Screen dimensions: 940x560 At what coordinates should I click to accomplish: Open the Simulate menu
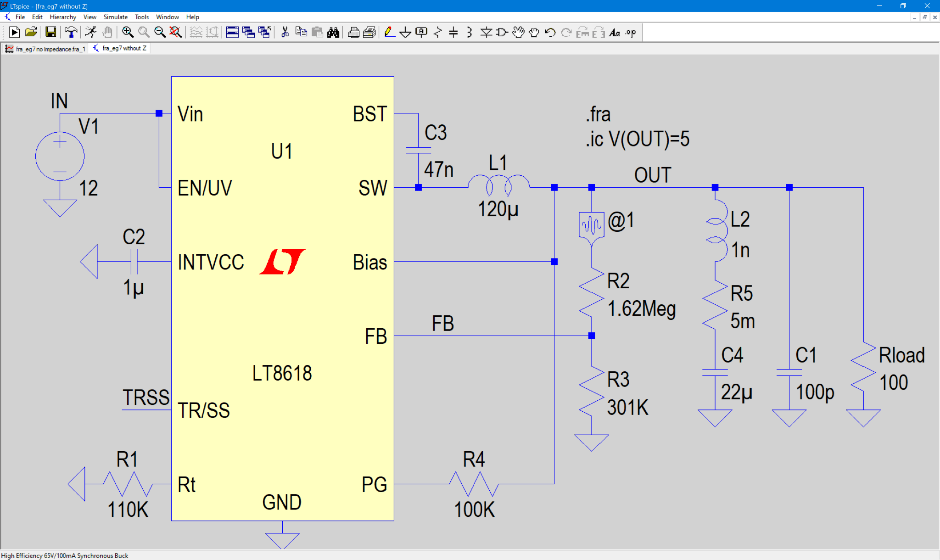point(115,17)
